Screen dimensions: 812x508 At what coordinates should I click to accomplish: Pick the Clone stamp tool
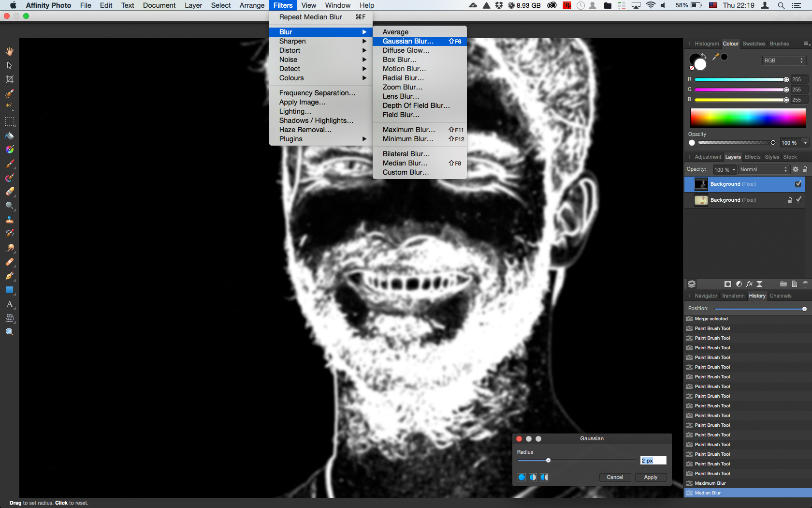coord(9,220)
